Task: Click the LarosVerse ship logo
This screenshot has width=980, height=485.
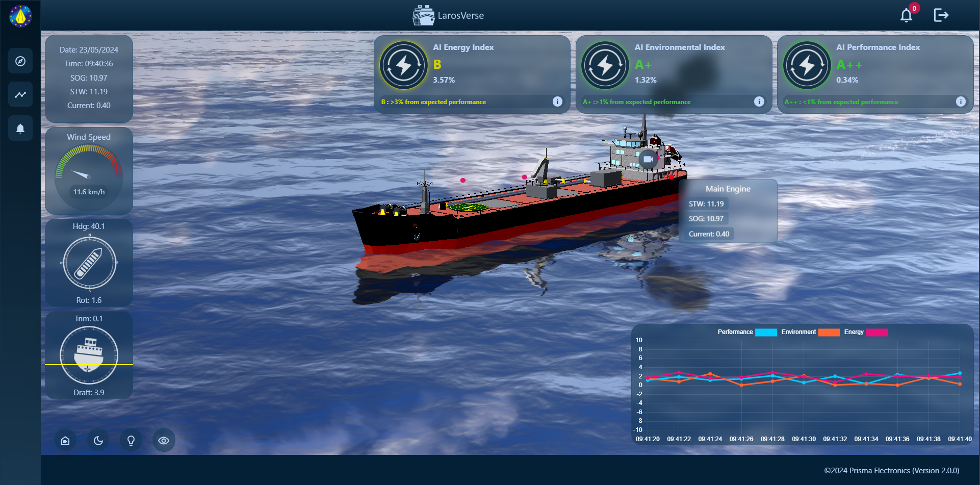Action: pyautogui.click(x=423, y=15)
